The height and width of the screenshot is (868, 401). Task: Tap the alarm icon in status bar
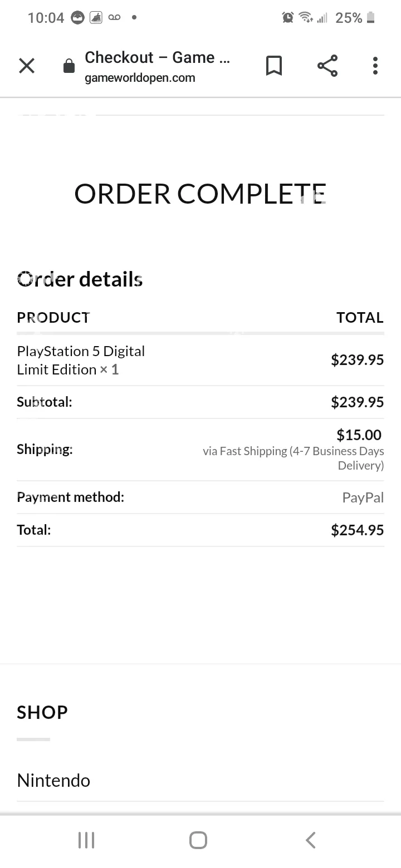click(288, 18)
